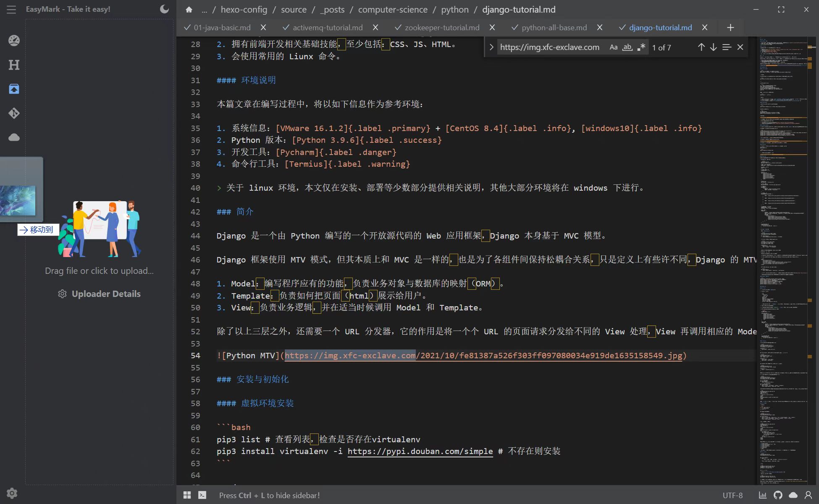Image resolution: width=819 pixels, height=504 pixels.
Task: Select the image upload panel icon
Action: (x=14, y=89)
